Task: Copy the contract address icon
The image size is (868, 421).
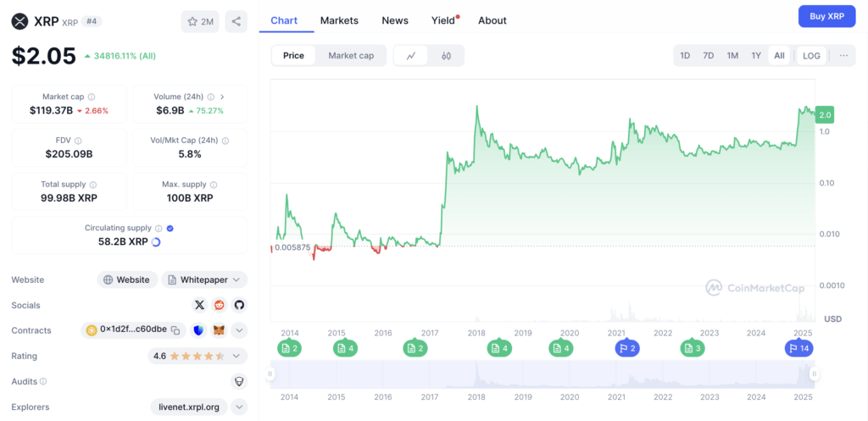Action: coord(175,330)
